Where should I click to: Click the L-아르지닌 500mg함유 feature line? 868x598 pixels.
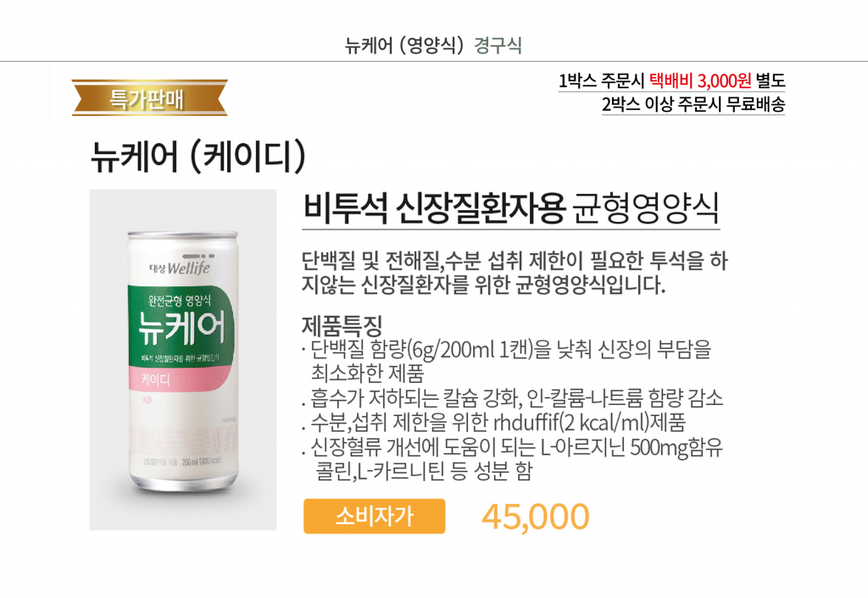coord(513,447)
